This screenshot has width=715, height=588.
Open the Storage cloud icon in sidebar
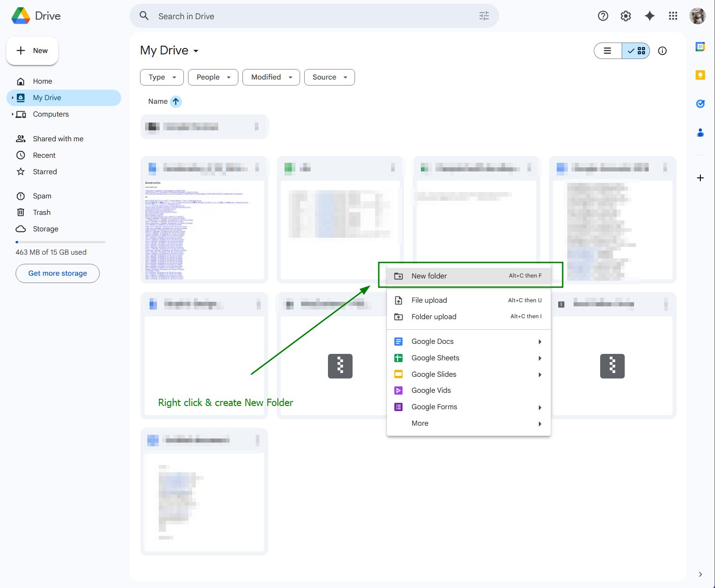(21, 229)
